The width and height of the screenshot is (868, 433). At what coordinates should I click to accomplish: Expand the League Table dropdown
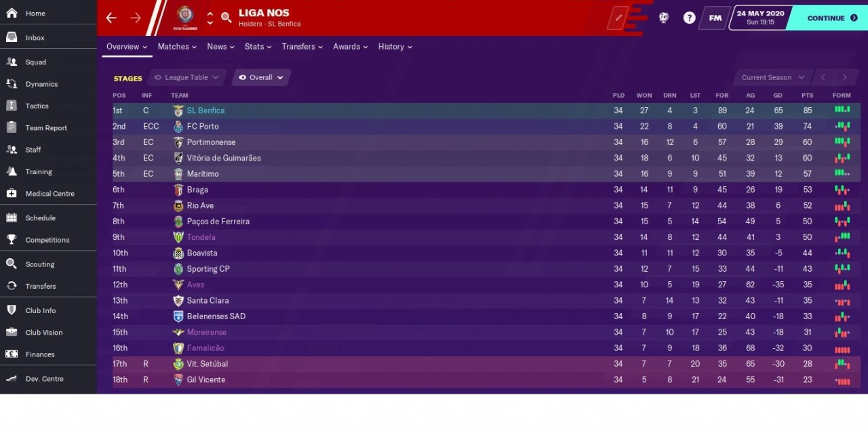[x=186, y=77]
